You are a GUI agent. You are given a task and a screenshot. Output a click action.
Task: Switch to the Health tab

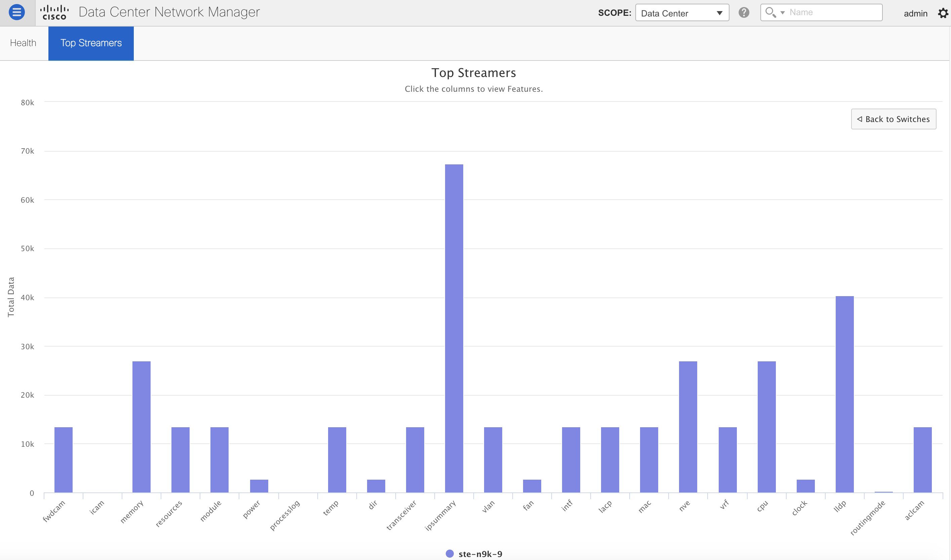click(x=23, y=43)
